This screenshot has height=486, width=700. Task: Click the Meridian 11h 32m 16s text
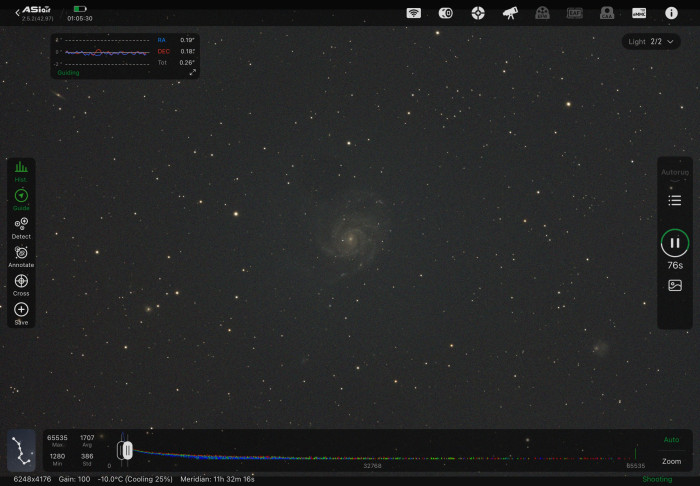pyautogui.click(x=217, y=479)
